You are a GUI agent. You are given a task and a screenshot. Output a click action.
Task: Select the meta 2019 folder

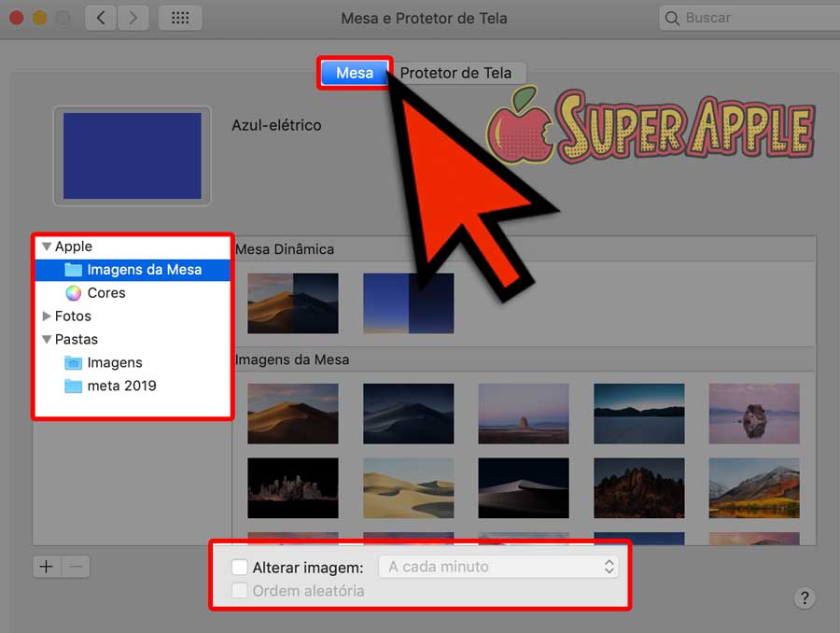(x=120, y=386)
